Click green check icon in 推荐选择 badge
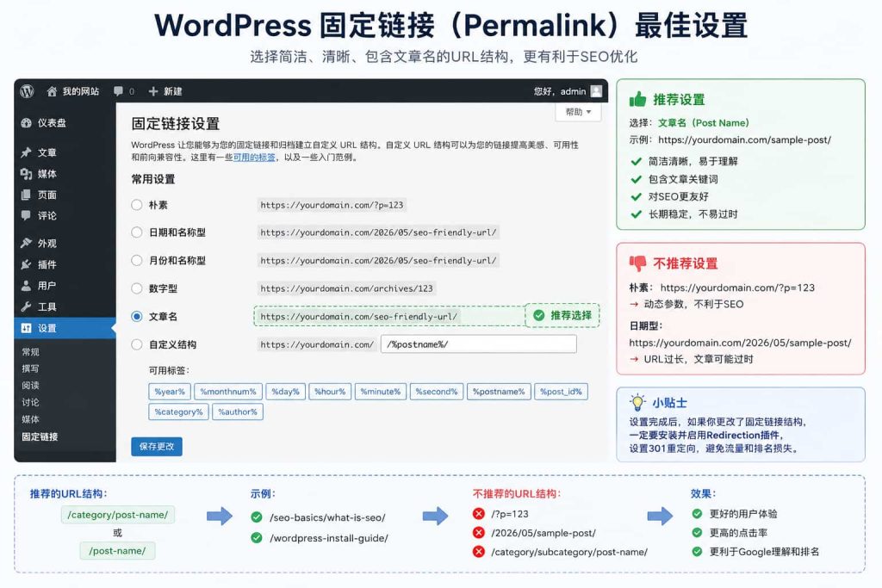Screen dimensions: 882x588 pyautogui.click(x=539, y=315)
